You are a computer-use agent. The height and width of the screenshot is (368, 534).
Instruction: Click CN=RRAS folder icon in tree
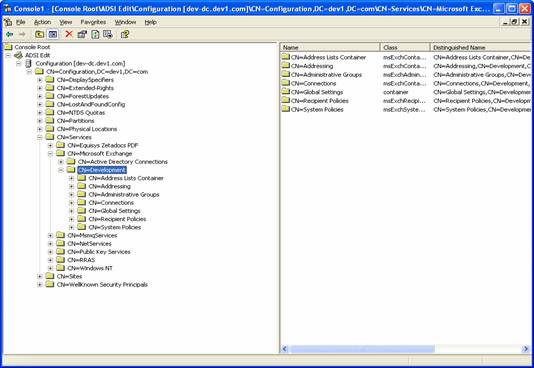pyautogui.click(x=60, y=259)
